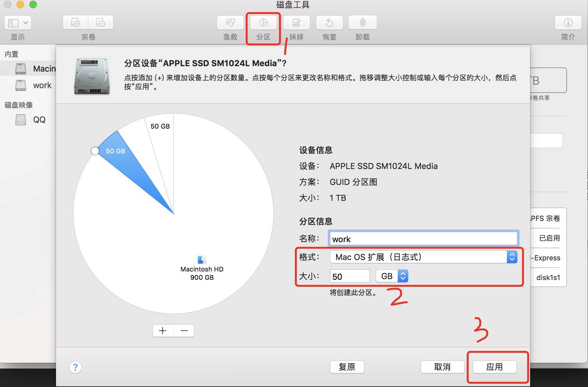Click the partition size field showing 50
The image size is (588, 387).
[350, 276]
